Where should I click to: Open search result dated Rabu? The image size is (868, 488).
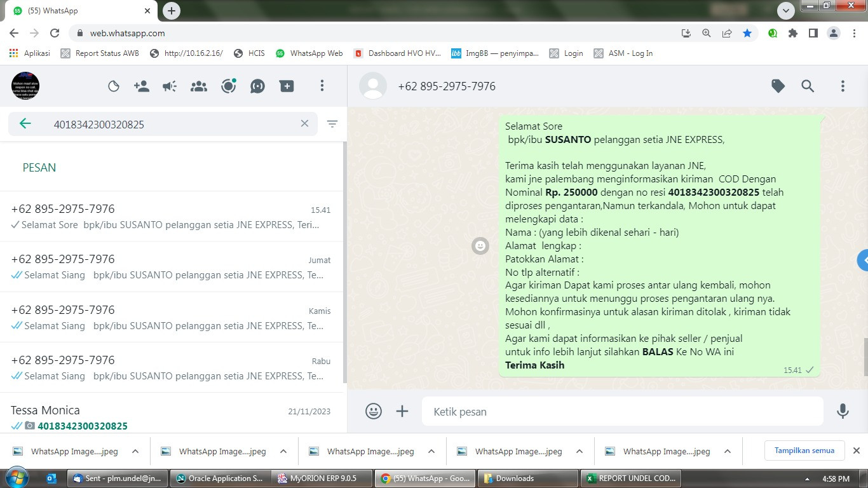pyautogui.click(x=171, y=367)
